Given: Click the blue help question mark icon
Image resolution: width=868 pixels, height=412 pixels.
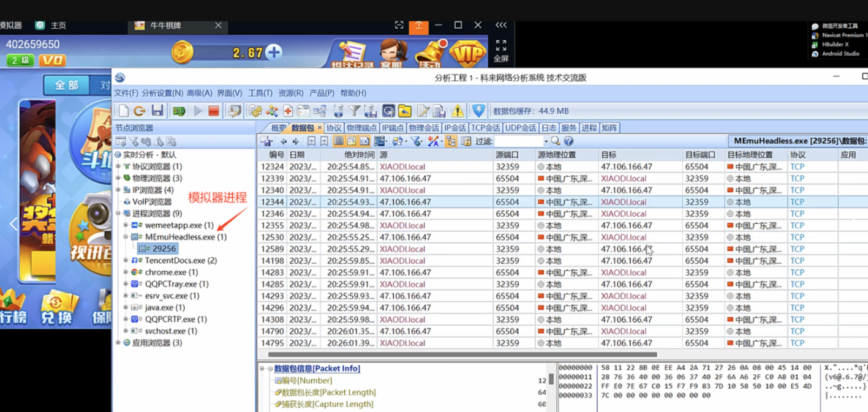Looking at the screenshot, I should coord(569,141).
